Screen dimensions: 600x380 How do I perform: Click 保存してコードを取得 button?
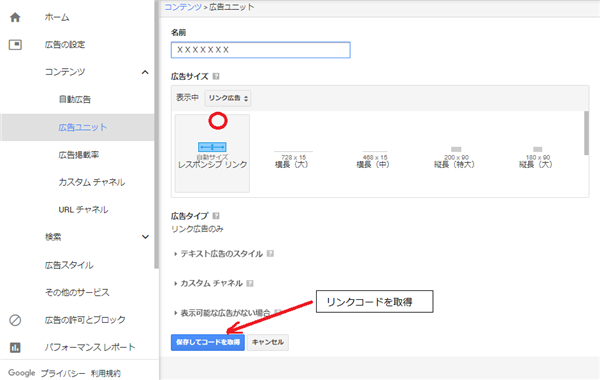(208, 342)
